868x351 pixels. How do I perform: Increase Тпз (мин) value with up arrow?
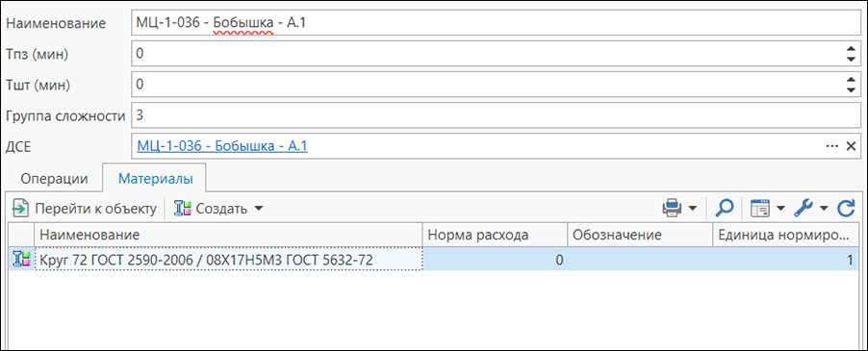[x=852, y=49]
